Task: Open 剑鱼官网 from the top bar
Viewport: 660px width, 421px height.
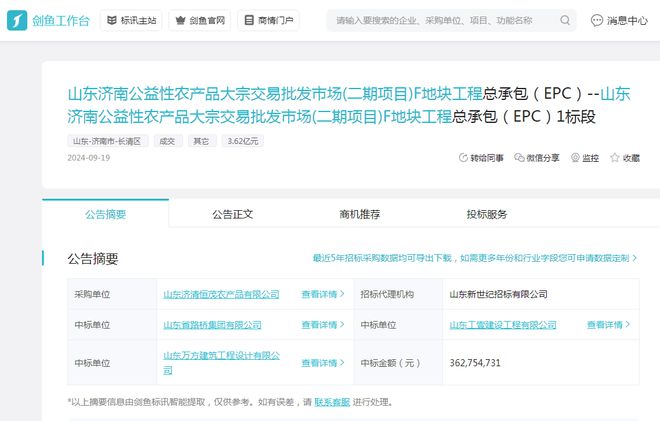Action: pyautogui.click(x=200, y=20)
